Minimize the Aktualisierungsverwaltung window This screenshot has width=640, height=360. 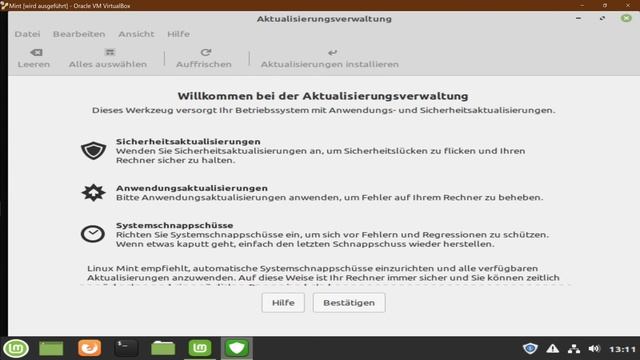pos(578,18)
